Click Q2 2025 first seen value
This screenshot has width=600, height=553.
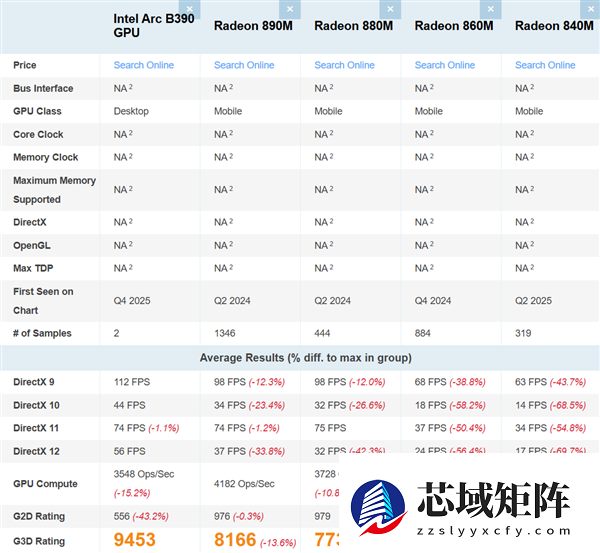(533, 301)
